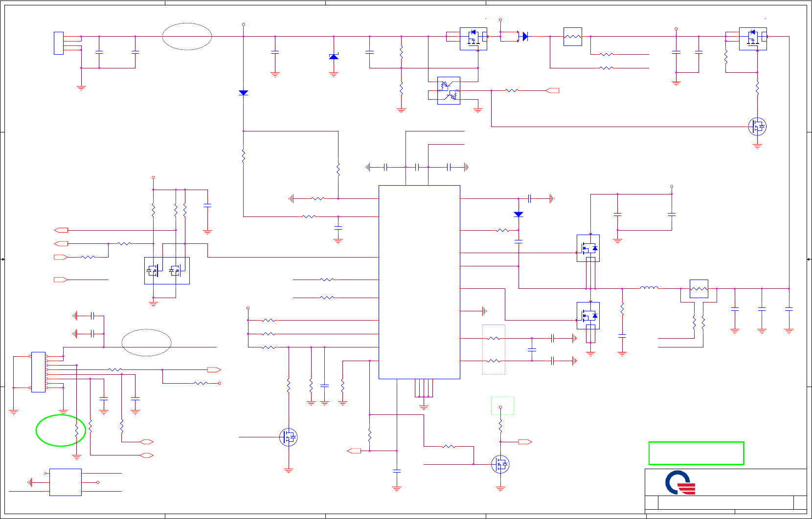This screenshot has height=519, width=812.
Task: Click the dotted ellipse above the lower-left connector
Action: (146, 343)
